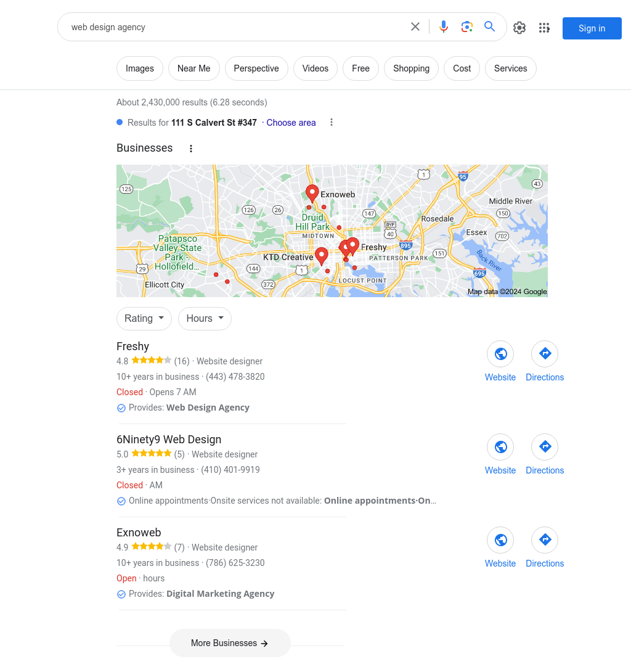Get Directions to 6Ninety9 Web Design

tap(545, 447)
